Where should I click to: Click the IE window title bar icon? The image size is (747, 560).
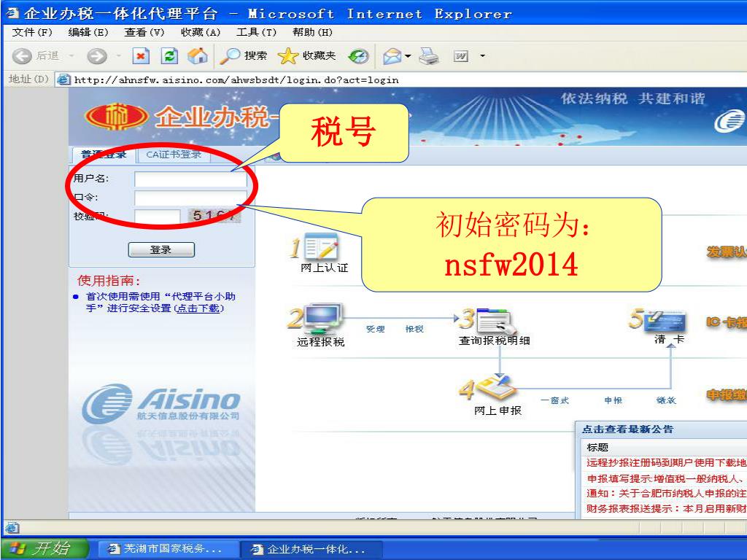click(12, 13)
